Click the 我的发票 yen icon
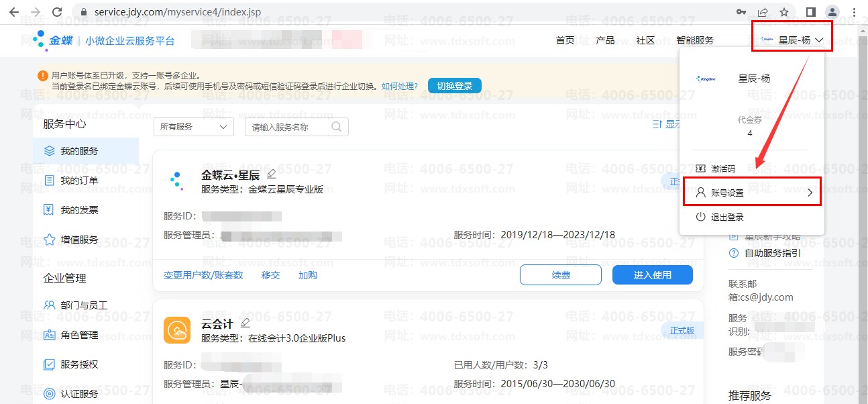This screenshot has height=404, width=868. (49, 210)
